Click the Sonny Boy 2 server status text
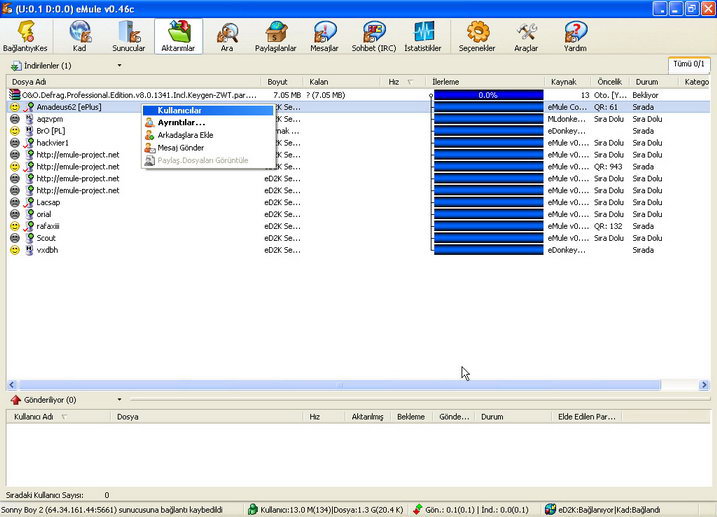This screenshot has height=517, width=717. (x=112, y=510)
